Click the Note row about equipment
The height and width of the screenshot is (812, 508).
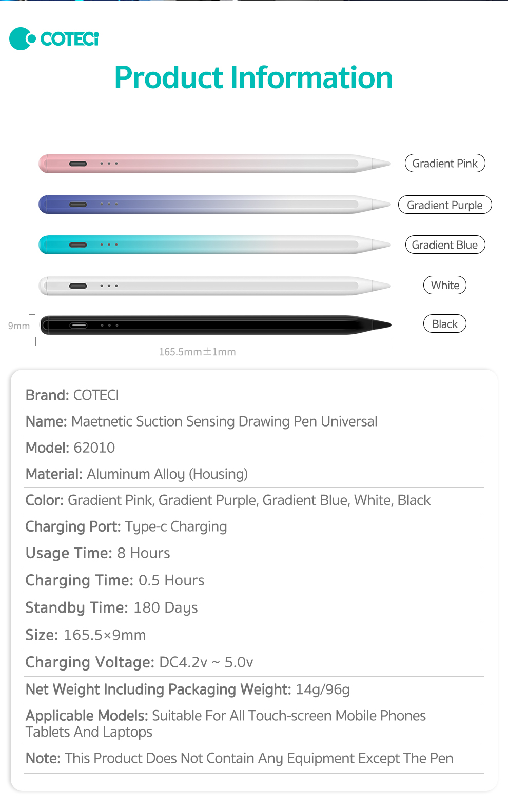point(239,758)
